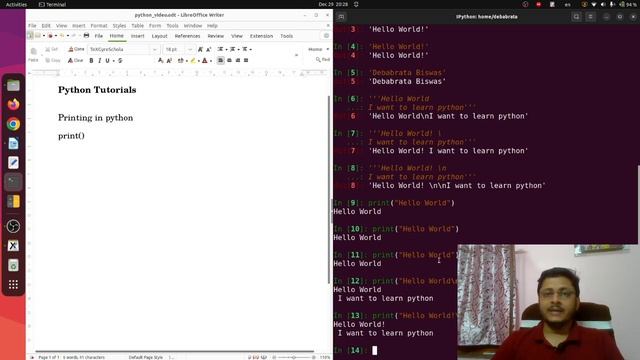Click the Clear formatting button
This screenshot has height=360, width=640.
pos(76,60)
